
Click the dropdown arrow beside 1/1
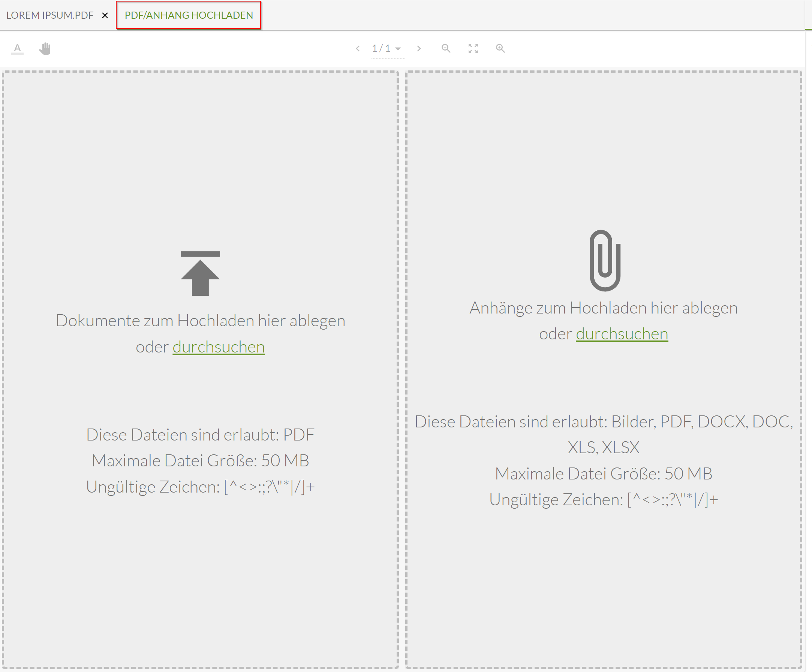tap(398, 49)
